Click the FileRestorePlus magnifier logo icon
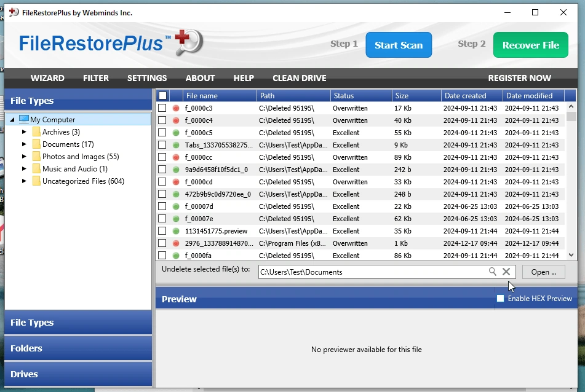Viewport: 585px width, 392px height. (x=189, y=42)
